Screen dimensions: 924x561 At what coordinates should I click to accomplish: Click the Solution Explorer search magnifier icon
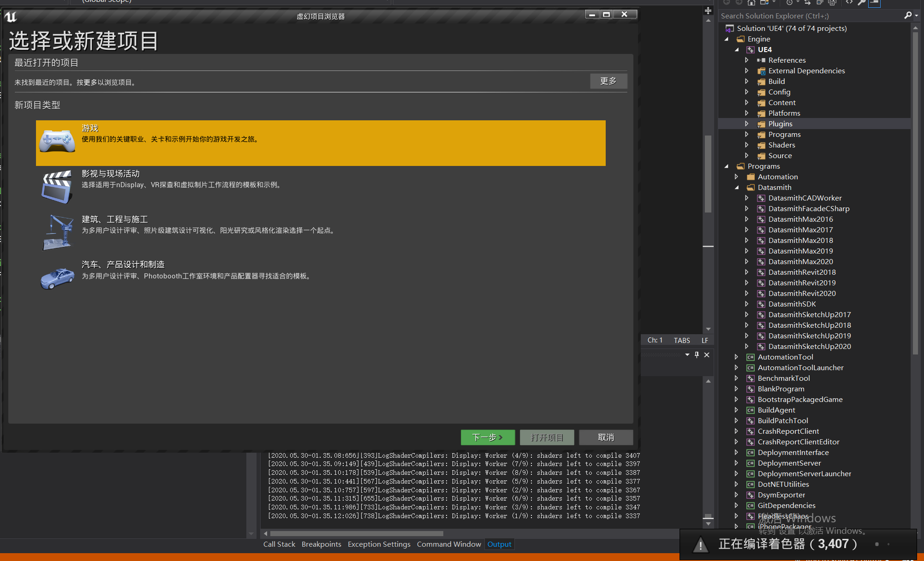[908, 16]
